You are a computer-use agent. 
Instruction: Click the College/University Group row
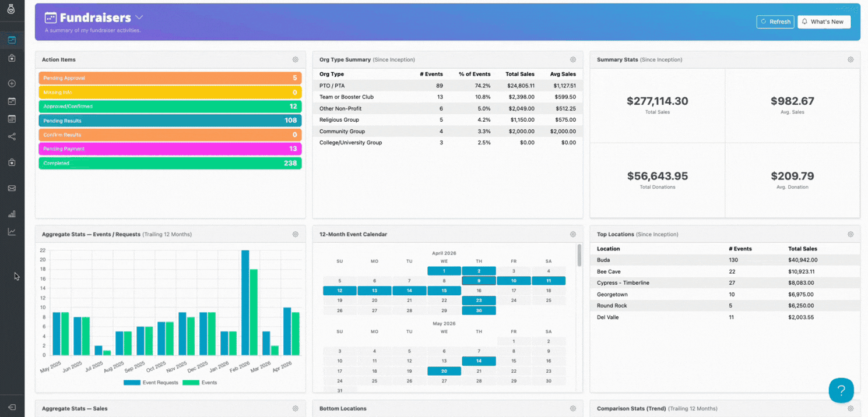tap(448, 143)
